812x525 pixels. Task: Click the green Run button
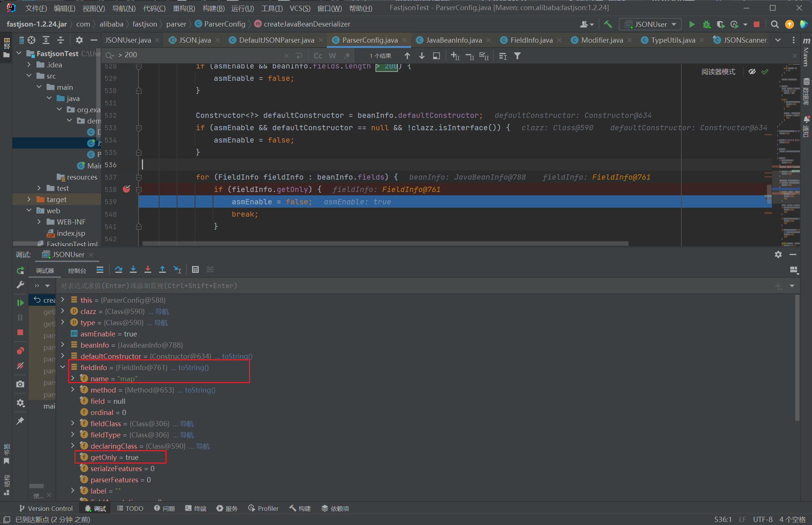[692, 24]
